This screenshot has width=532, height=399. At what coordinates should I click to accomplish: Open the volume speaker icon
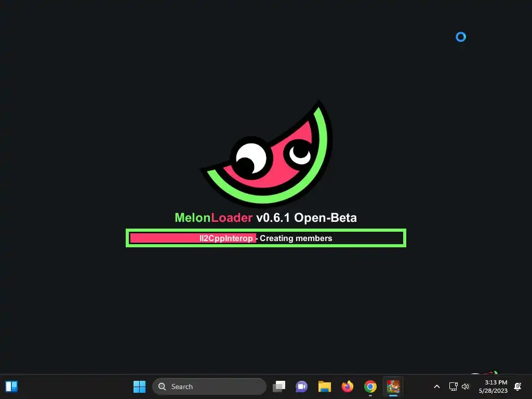click(465, 387)
